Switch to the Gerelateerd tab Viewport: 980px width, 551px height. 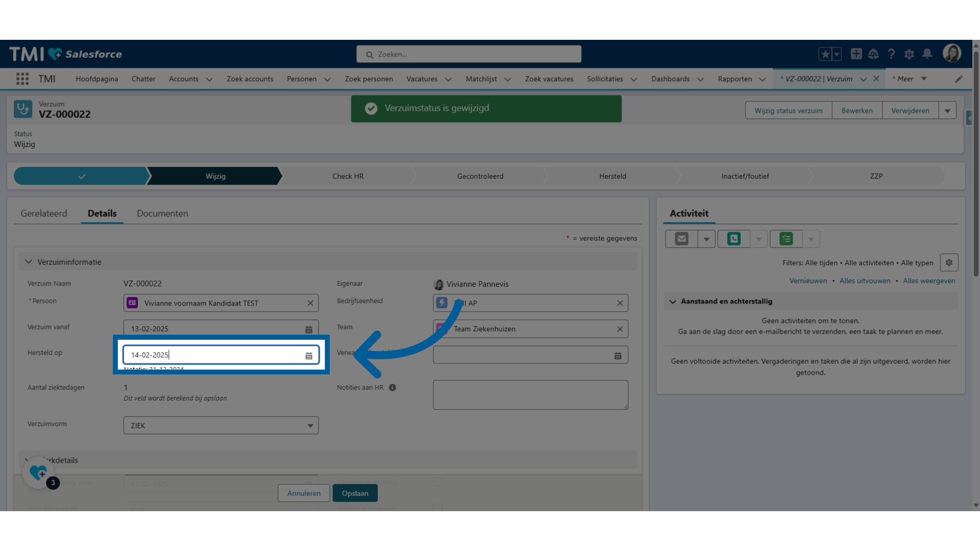(43, 213)
